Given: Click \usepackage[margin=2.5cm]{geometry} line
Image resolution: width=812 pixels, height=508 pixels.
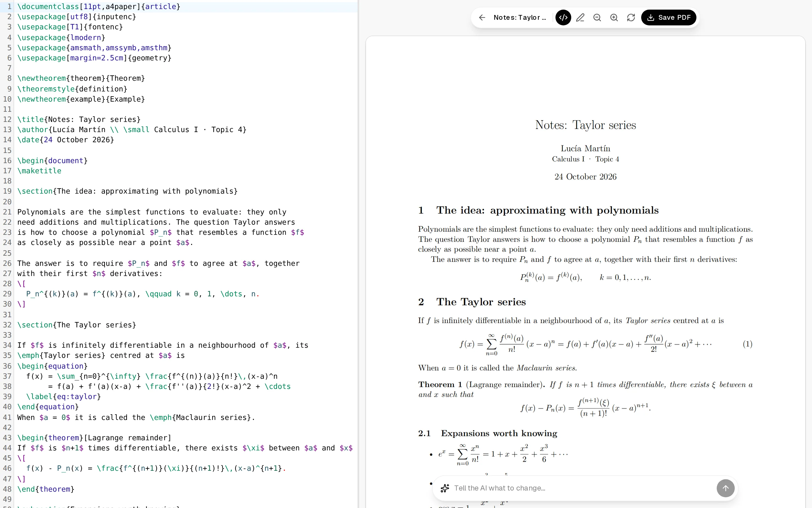Looking at the screenshot, I should (94, 58).
